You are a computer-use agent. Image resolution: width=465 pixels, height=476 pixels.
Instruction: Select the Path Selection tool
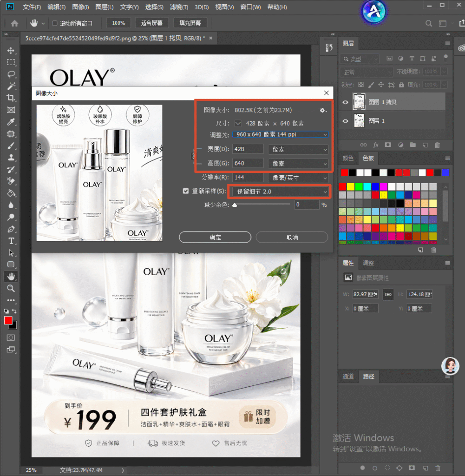11,252
